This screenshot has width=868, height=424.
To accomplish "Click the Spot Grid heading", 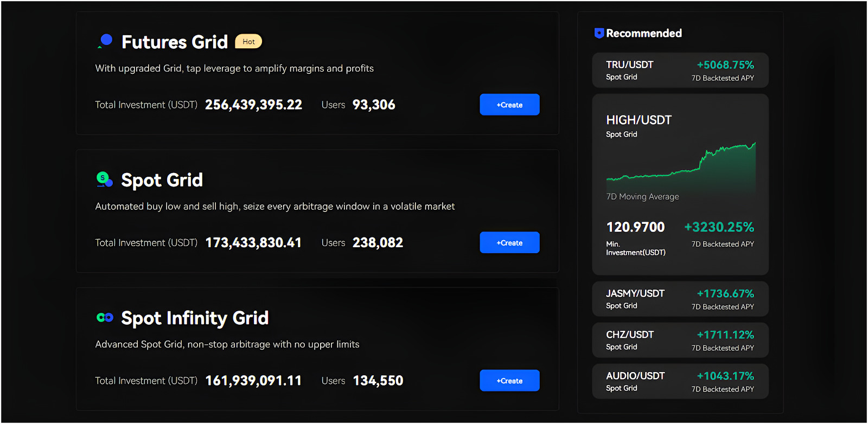I will (162, 180).
